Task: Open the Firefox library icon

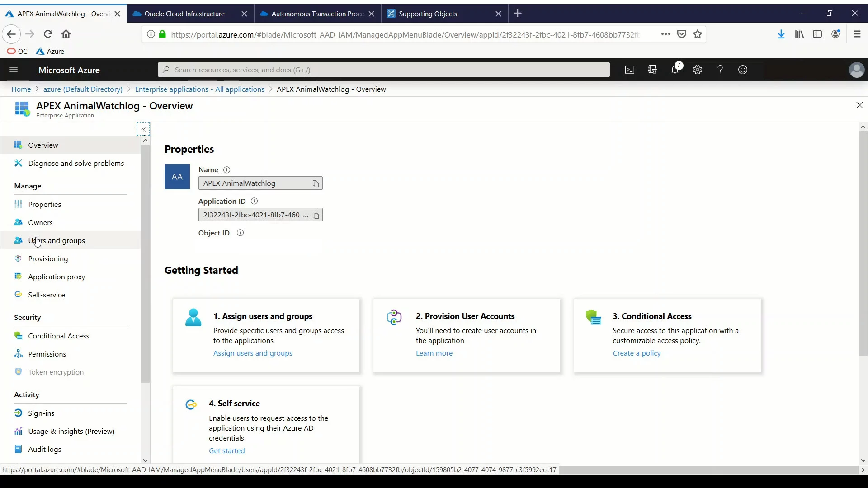Action: pos(799,34)
